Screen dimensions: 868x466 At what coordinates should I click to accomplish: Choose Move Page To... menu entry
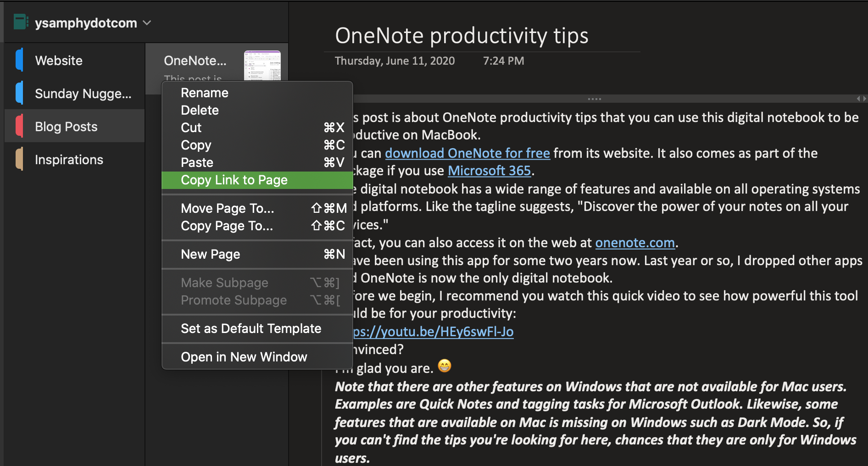257,208
